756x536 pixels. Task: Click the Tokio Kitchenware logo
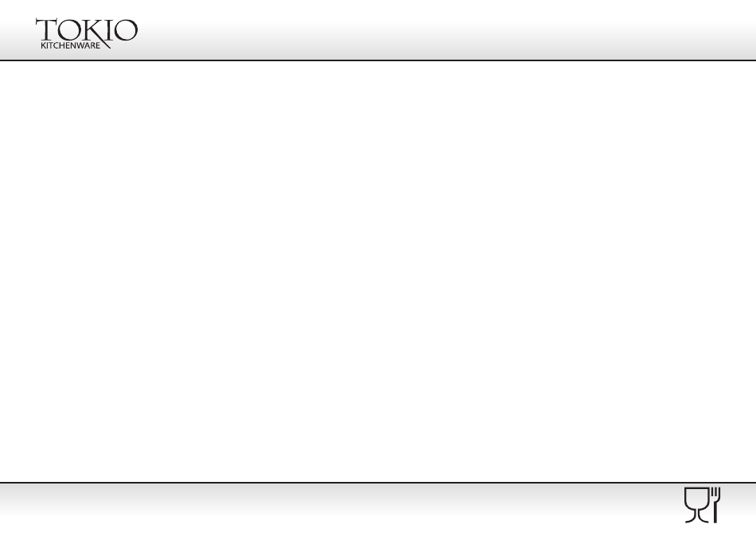(x=86, y=33)
